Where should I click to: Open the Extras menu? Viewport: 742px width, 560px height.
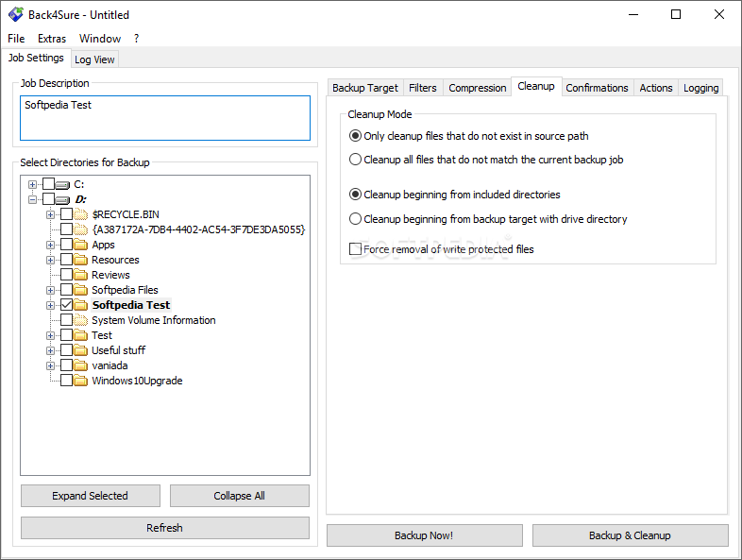coord(52,39)
